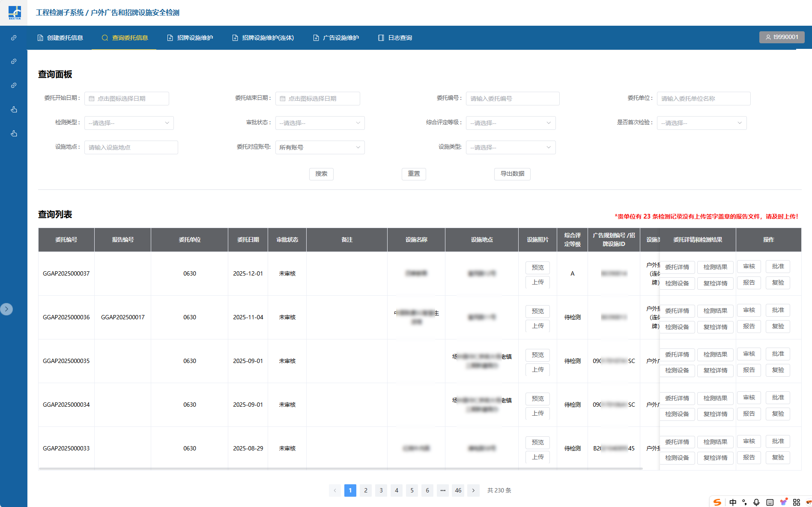Go to page 46 in pagination
The height and width of the screenshot is (507, 812).
(458, 490)
